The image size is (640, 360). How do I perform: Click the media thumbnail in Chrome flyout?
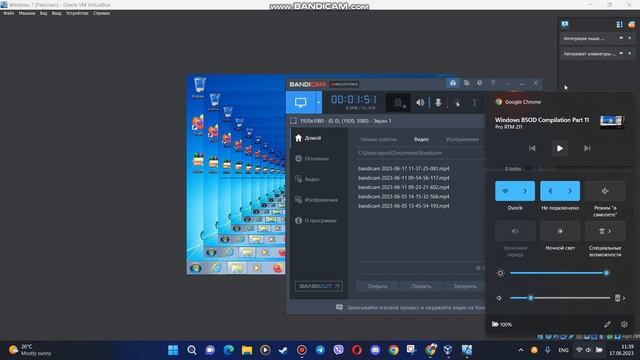(611, 121)
